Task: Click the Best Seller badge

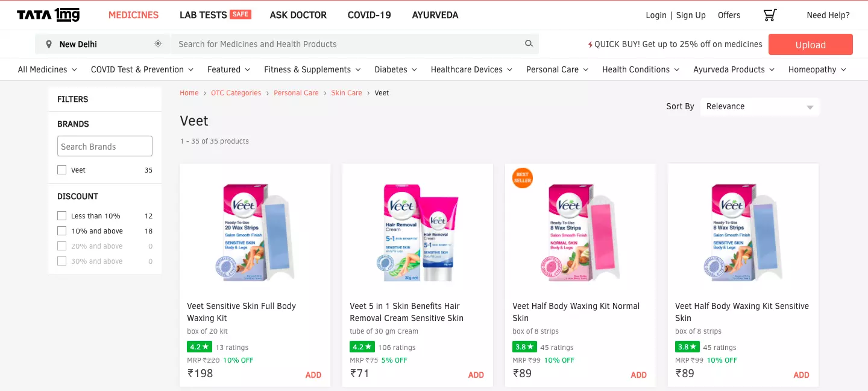Action: (x=522, y=178)
